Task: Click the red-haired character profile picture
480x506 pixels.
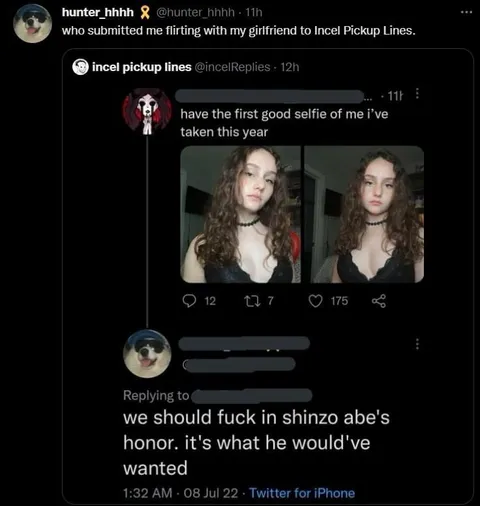Action: pyautogui.click(x=147, y=112)
